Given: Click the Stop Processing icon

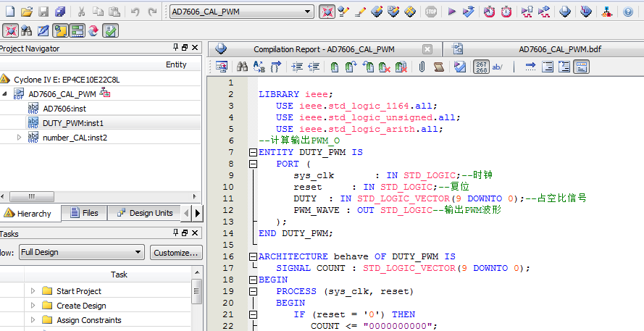Looking at the screenshot, I should tap(431, 12).
